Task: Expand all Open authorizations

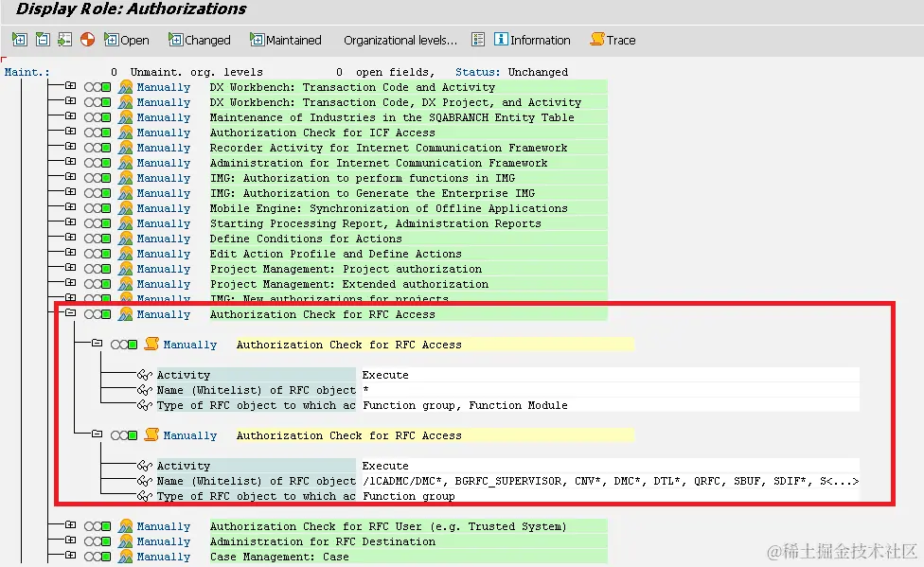Action: pyautogui.click(x=127, y=40)
